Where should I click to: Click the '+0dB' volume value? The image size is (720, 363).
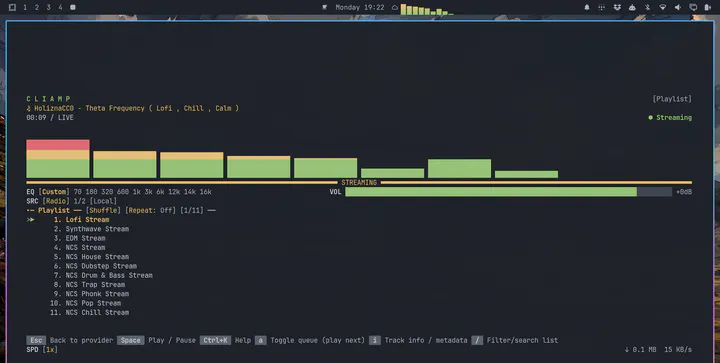click(684, 192)
